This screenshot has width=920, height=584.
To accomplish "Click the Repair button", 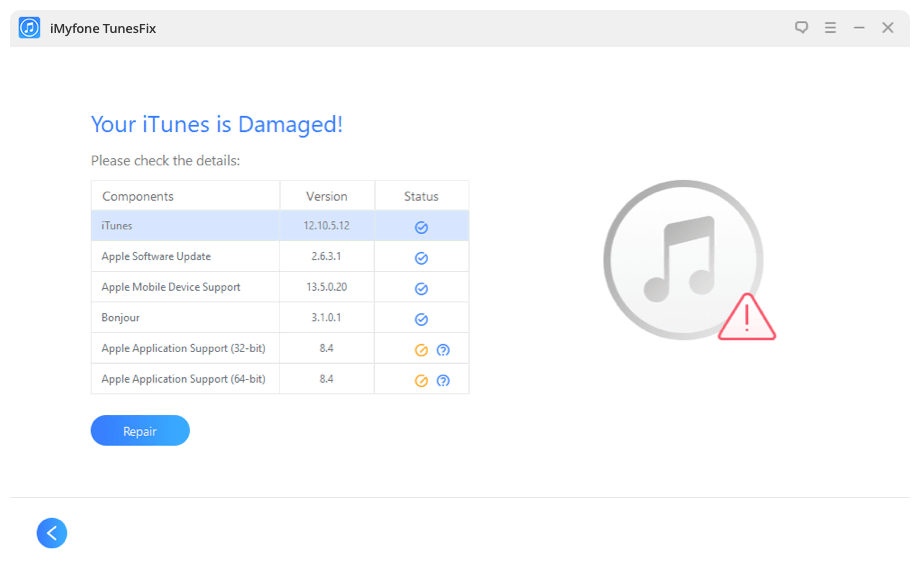I will (x=140, y=431).
